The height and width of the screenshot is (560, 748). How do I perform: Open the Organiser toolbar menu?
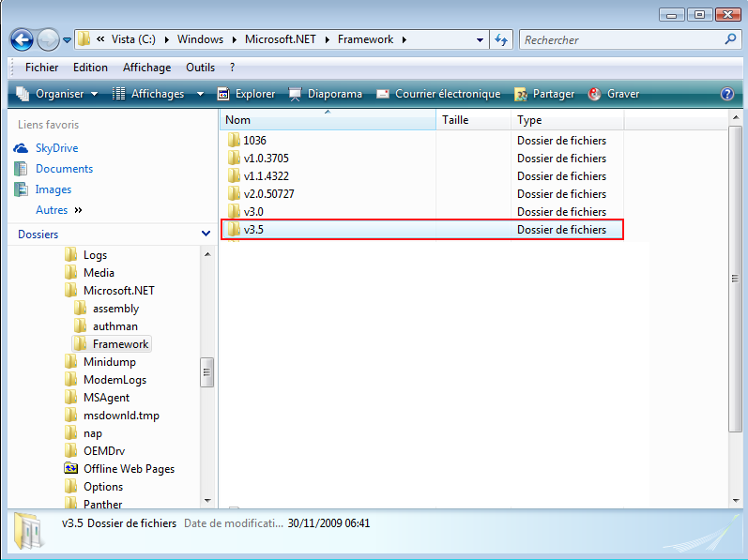pos(57,94)
